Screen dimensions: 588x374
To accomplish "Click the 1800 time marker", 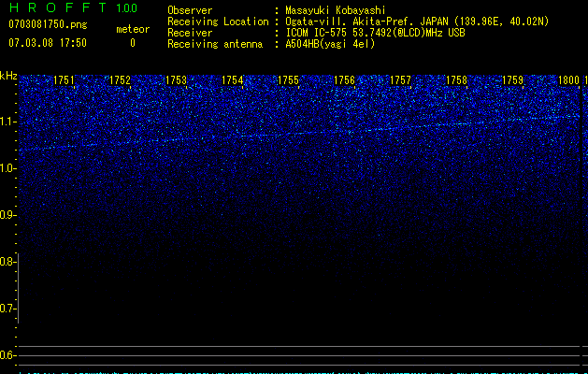I will (x=569, y=80).
